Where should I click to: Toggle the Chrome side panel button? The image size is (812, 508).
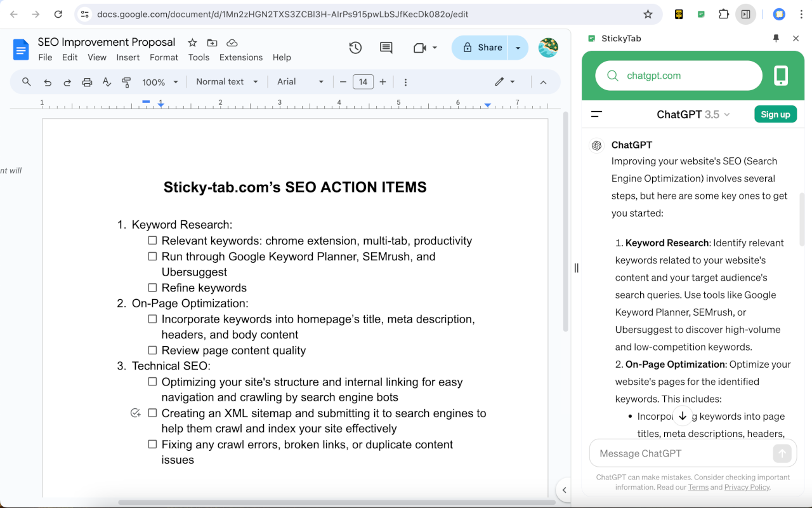click(x=745, y=14)
